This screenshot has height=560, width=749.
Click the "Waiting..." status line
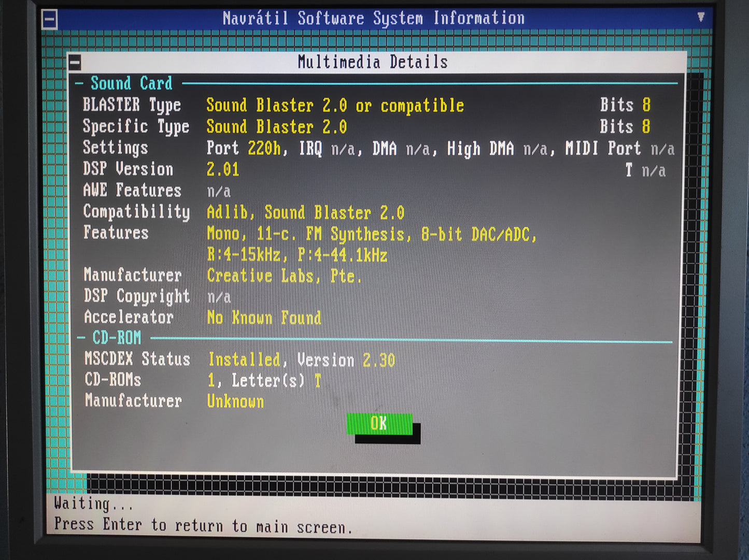93,504
